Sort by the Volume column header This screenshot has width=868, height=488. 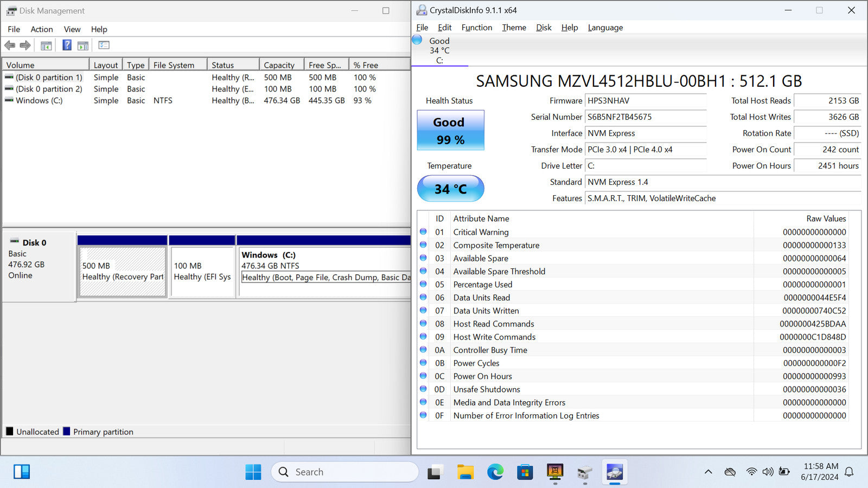(x=46, y=65)
